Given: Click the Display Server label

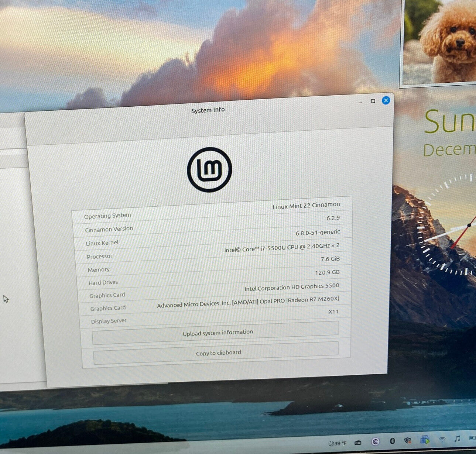Looking at the screenshot, I should coord(109,321).
